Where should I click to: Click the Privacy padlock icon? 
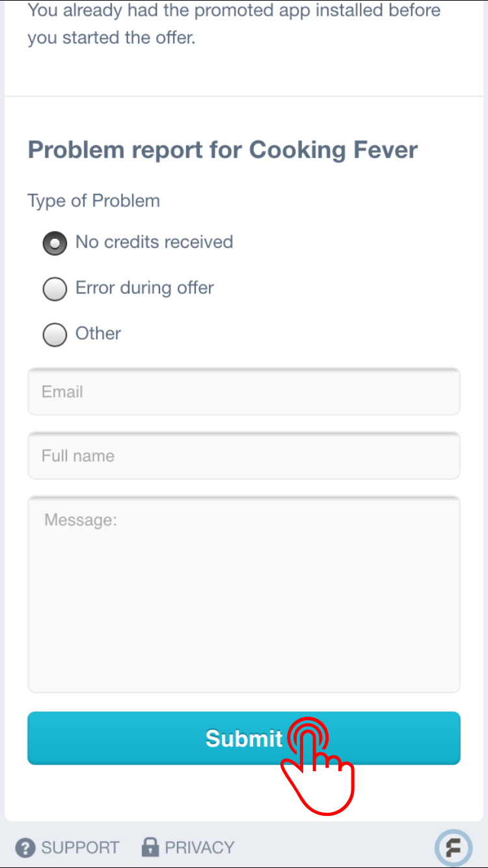(150, 847)
